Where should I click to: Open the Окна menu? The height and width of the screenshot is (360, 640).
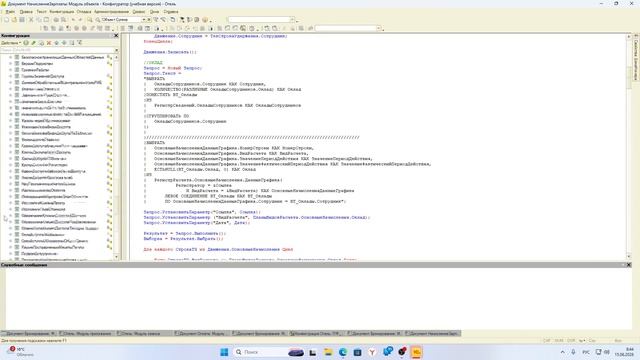click(154, 12)
